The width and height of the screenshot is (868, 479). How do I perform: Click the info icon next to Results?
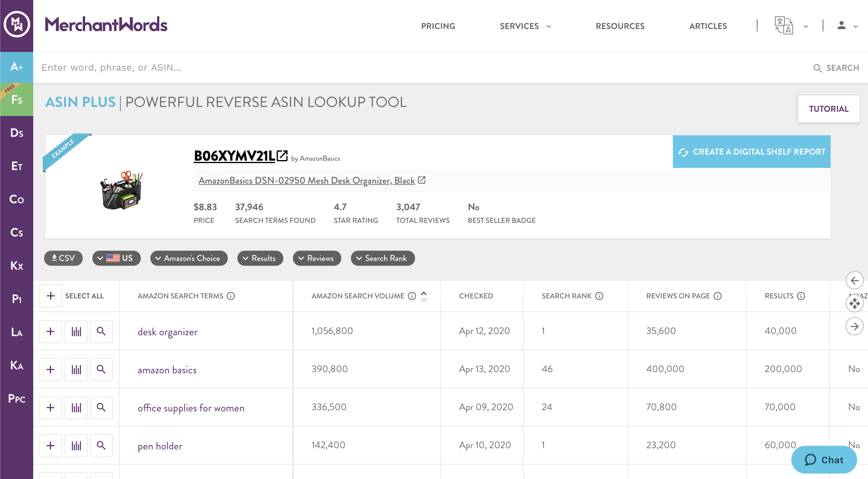click(x=801, y=296)
